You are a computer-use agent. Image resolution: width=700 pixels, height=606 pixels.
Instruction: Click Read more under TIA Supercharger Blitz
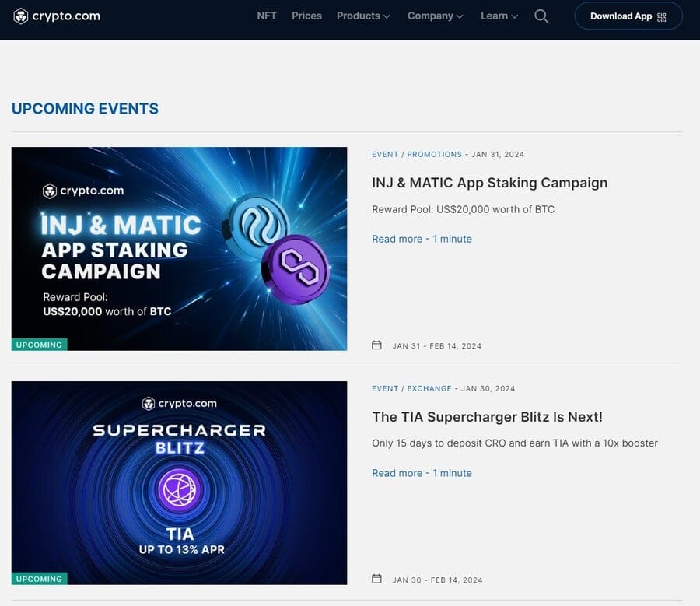422,473
